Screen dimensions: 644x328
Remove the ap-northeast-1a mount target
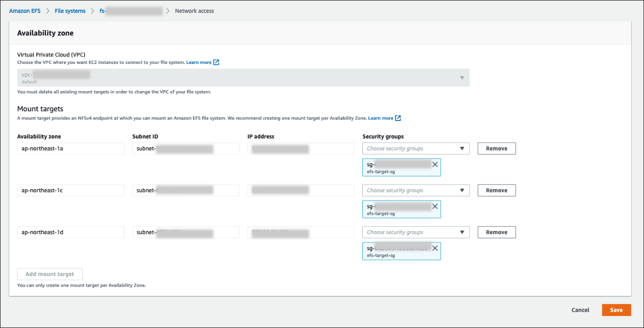pos(497,149)
